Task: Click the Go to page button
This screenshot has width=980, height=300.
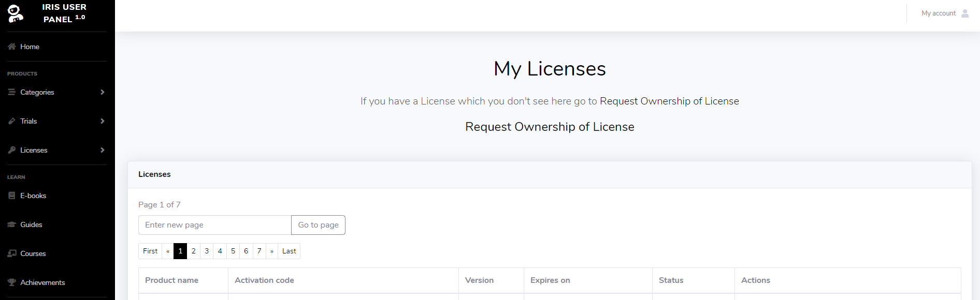Action: pyautogui.click(x=318, y=225)
